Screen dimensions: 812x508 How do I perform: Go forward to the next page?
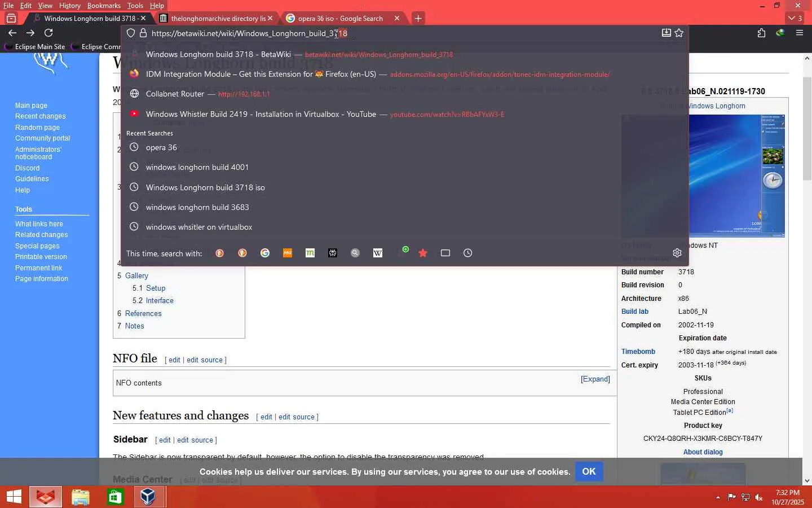point(30,33)
